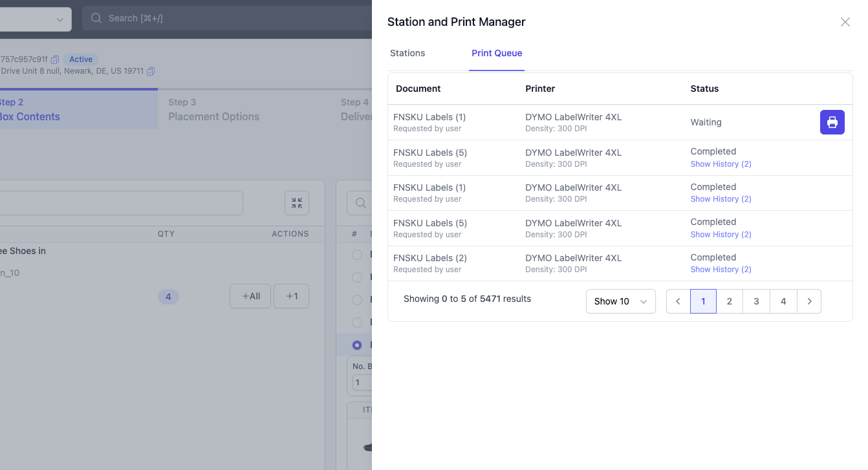Click the Active status badge
This screenshot has width=868, height=470.
pos(81,59)
